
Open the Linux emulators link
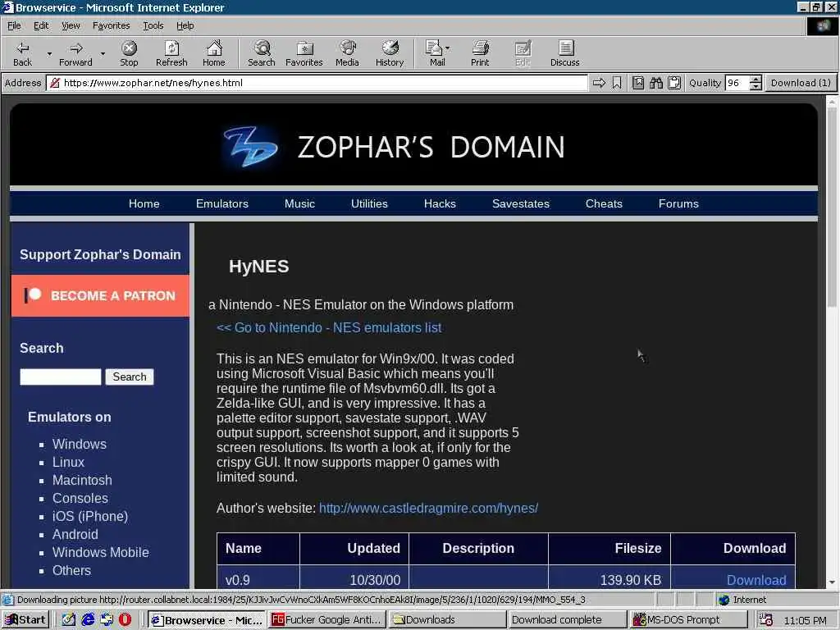pos(68,463)
